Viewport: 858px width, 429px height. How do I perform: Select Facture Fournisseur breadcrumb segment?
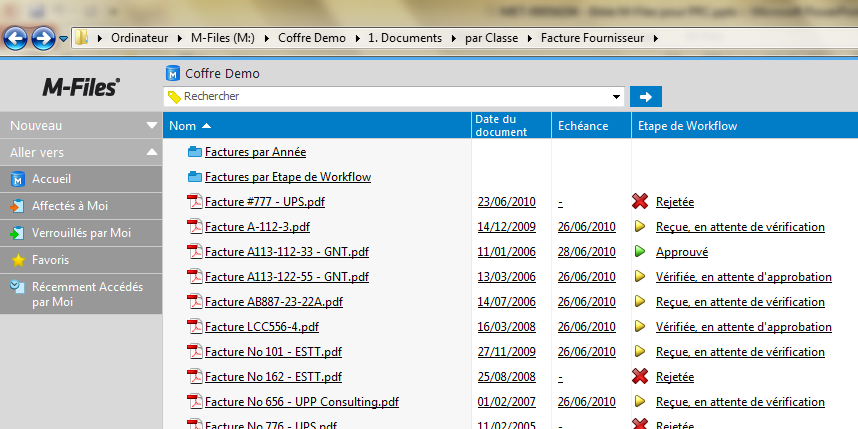click(593, 38)
